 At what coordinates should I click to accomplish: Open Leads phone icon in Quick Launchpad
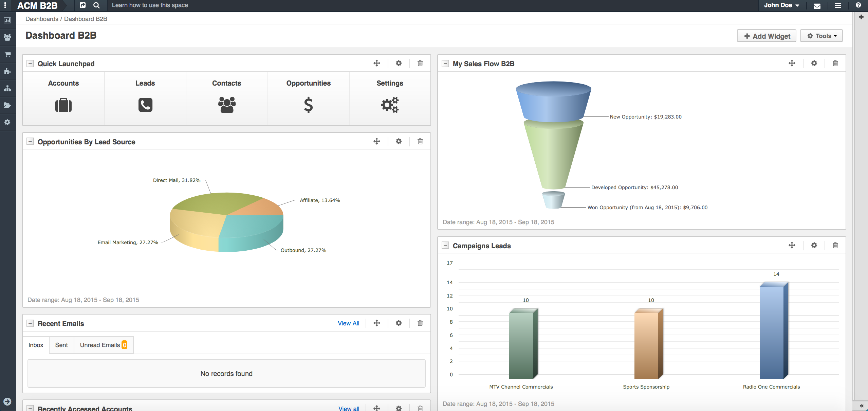tap(145, 105)
